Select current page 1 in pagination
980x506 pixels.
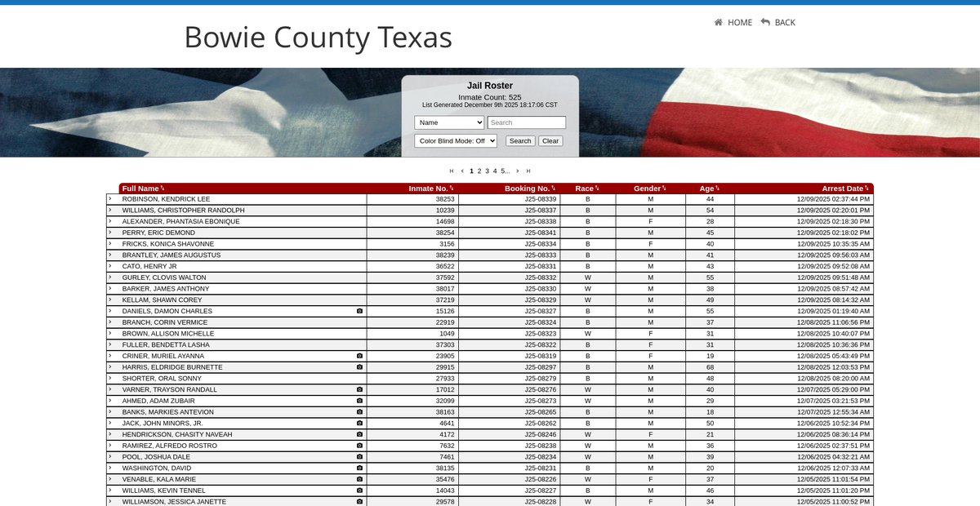click(471, 171)
